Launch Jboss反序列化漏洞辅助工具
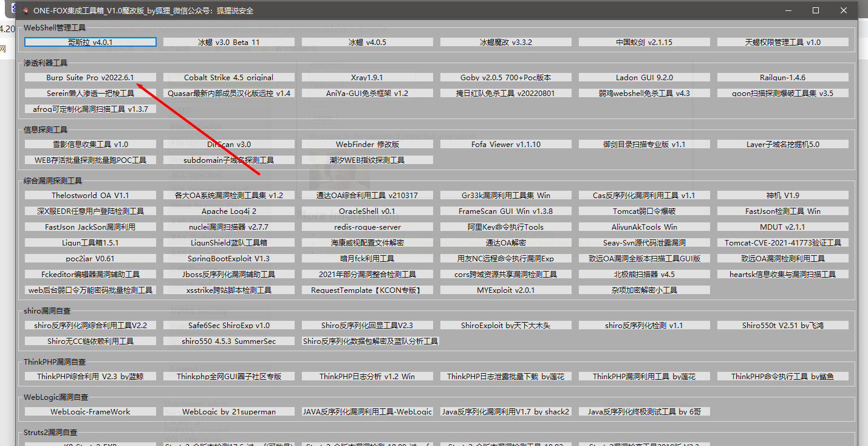 pyautogui.click(x=229, y=275)
